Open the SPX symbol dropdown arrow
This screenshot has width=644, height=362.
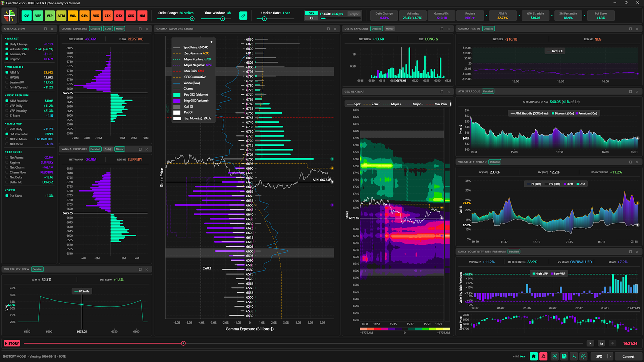(x=610, y=356)
